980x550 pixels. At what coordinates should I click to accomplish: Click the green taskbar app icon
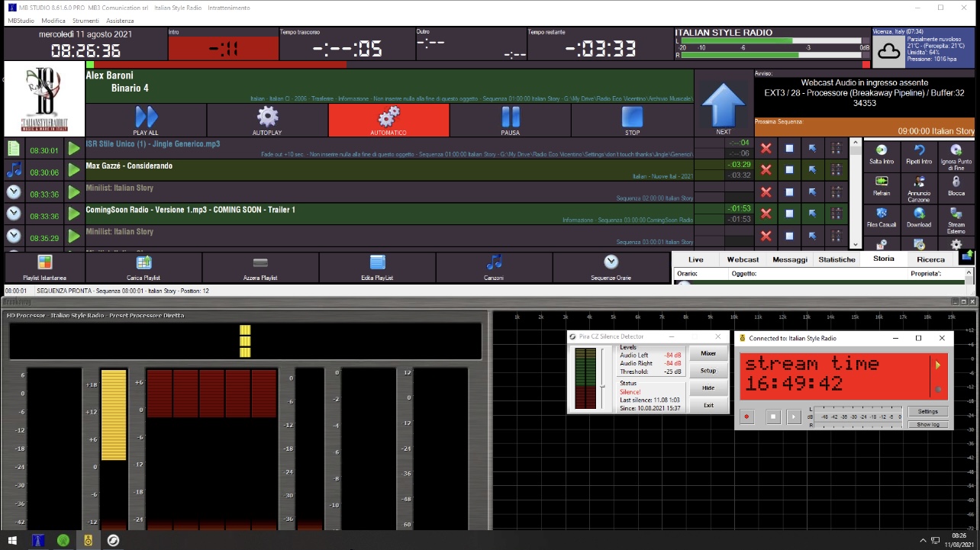(x=63, y=540)
